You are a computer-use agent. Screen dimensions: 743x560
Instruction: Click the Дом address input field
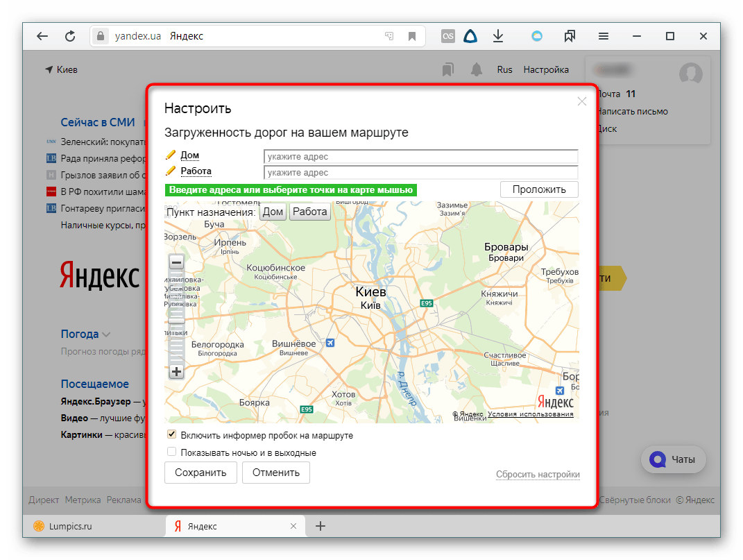point(420,157)
